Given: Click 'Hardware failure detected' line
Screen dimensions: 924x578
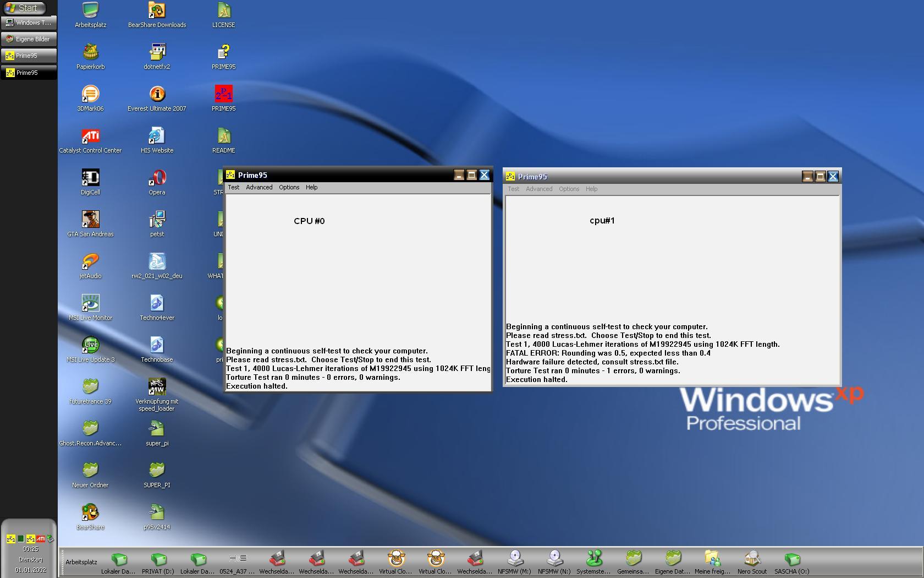Looking at the screenshot, I should click(592, 362).
